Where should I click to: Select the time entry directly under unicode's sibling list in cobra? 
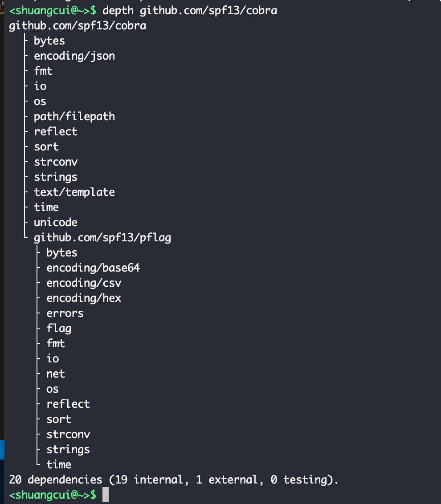pyautogui.click(x=46, y=207)
